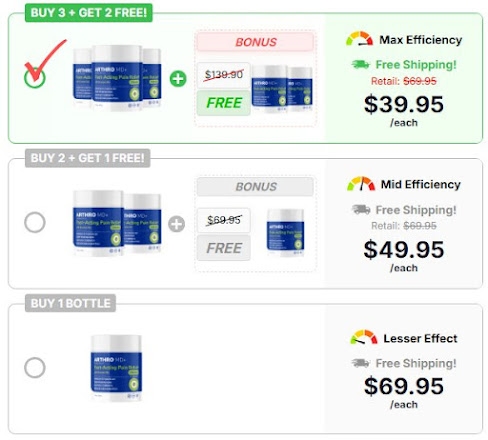Click the BUY 2 + GET 1 FREE label
This screenshot has height=440, width=488.
(87, 158)
